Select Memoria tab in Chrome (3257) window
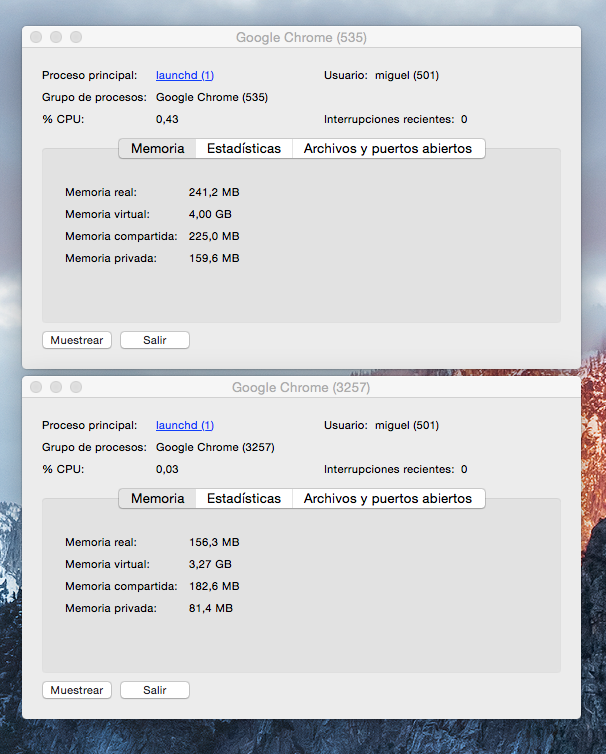This screenshot has height=754, width=606. (158, 499)
